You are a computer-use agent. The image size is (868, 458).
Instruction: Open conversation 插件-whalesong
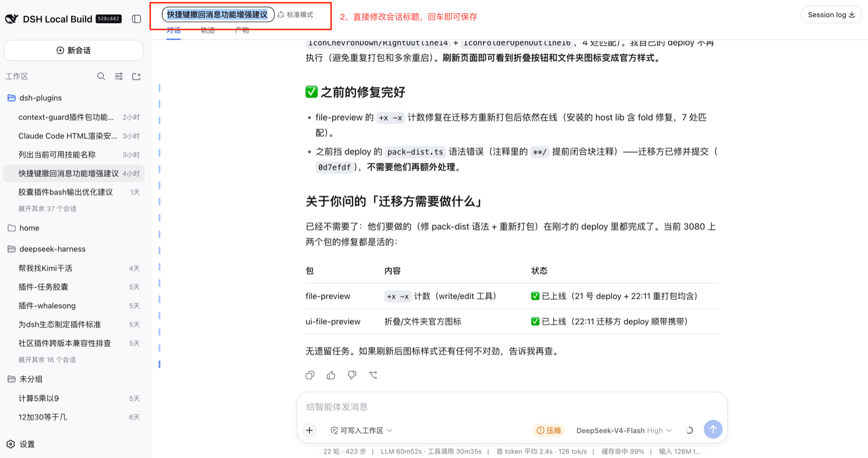point(74,306)
